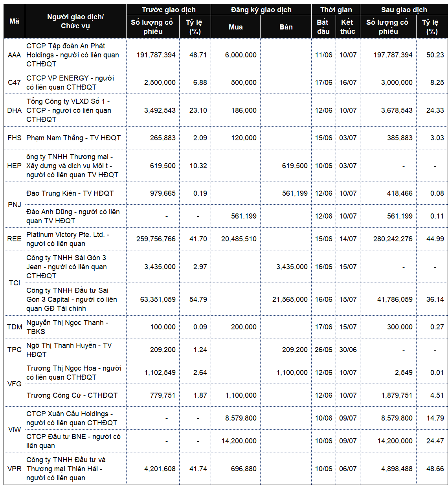Viewport: 448px width, 485px height.
Task: Select the VIW merged code cell
Action: click(x=15, y=430)
